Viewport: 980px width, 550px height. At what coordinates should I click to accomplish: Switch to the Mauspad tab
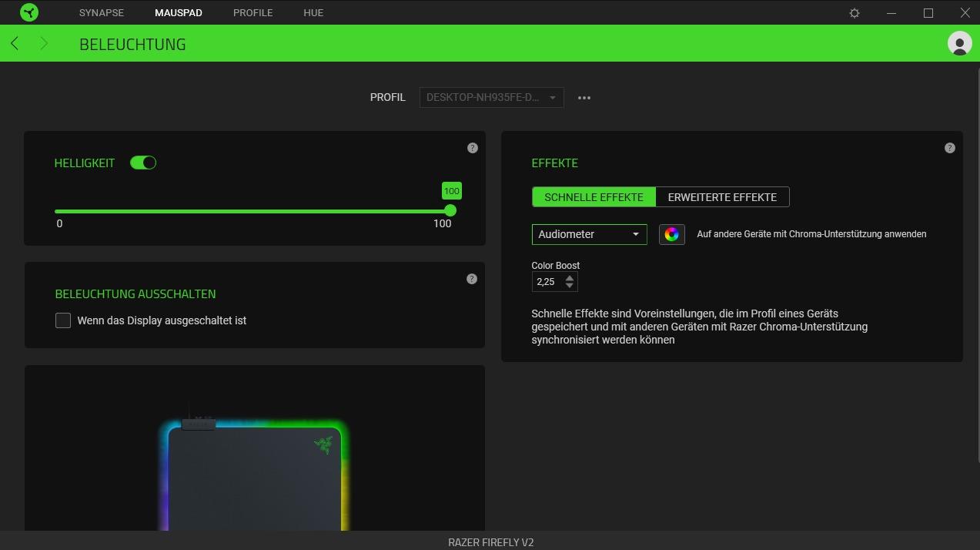(x=179, y=13)
